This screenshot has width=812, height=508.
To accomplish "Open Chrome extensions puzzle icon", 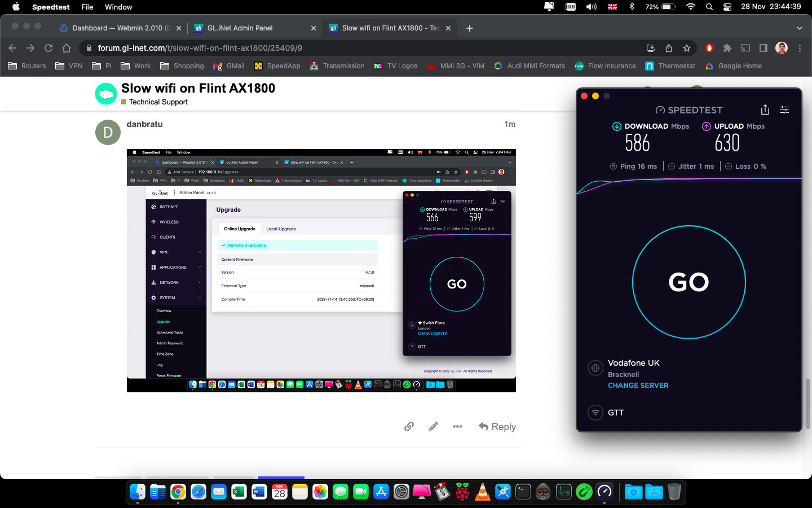I will click(x=727, y=48).
